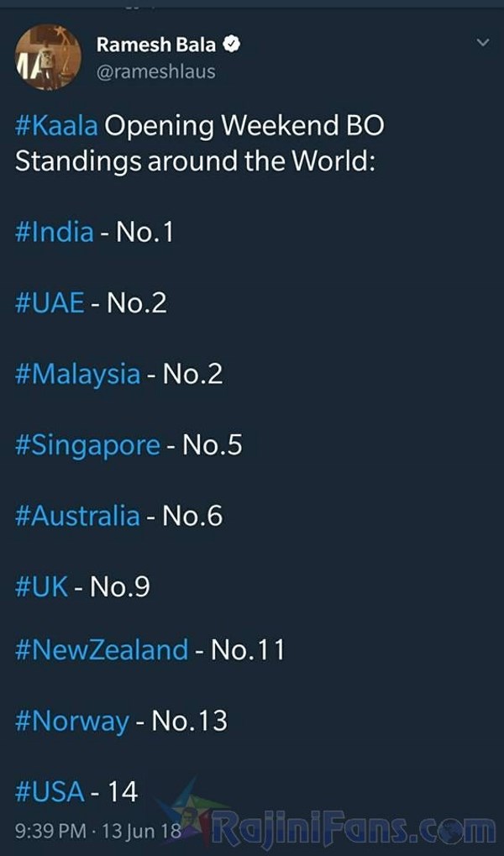The height and width of the screenshot is (856, 504).
Task: Open the #USA hashtag
Action: [50, 790]
